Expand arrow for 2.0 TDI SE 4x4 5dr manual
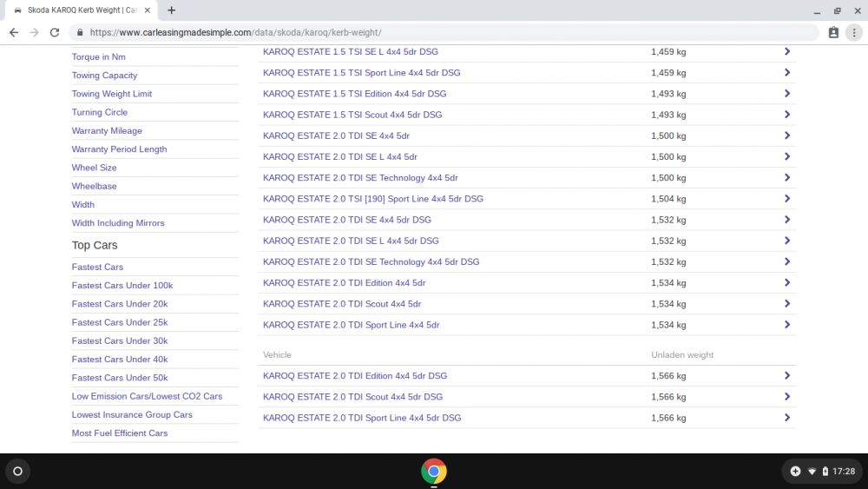Screen dimensions: 868x489 point(787,135)
